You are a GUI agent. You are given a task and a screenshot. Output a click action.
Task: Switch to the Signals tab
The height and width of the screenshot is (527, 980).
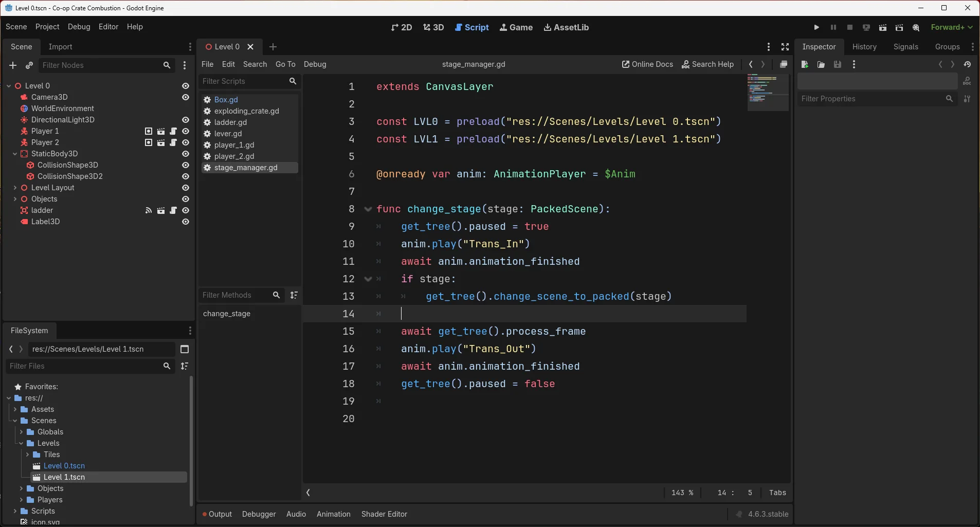[x=905, y=47]
